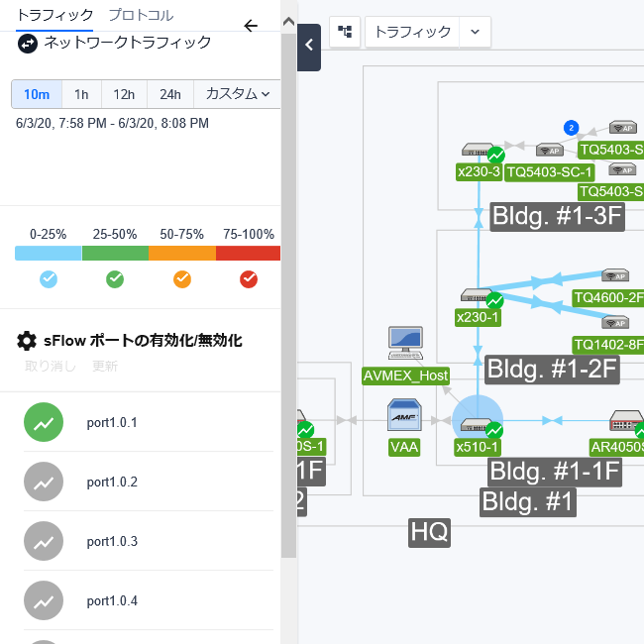The width and height of the screenshot is (644, 644).
Task: Click the scroll-up arrow of the panel scrollbar
Action: [x=288, y=22]
